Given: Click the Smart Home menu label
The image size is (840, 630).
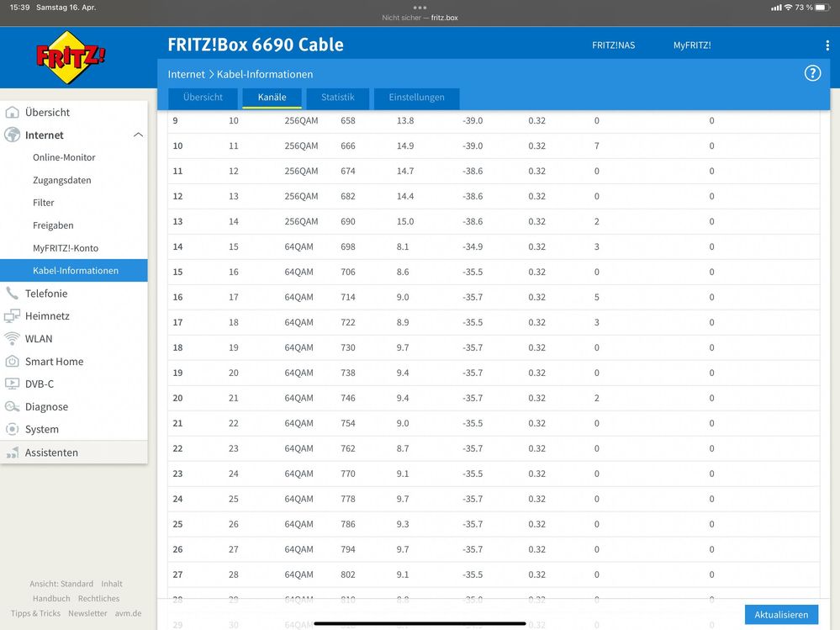Looking at the screenshot, I should click(54, 362).
